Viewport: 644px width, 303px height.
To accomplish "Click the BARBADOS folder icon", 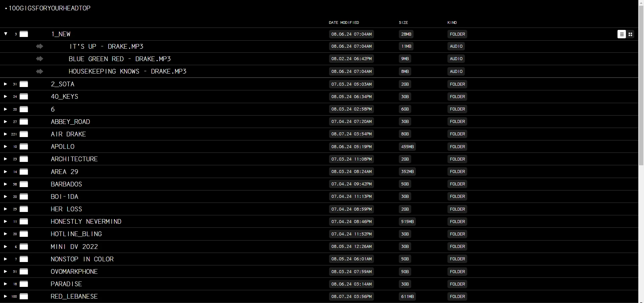I will tap(24, 184).
